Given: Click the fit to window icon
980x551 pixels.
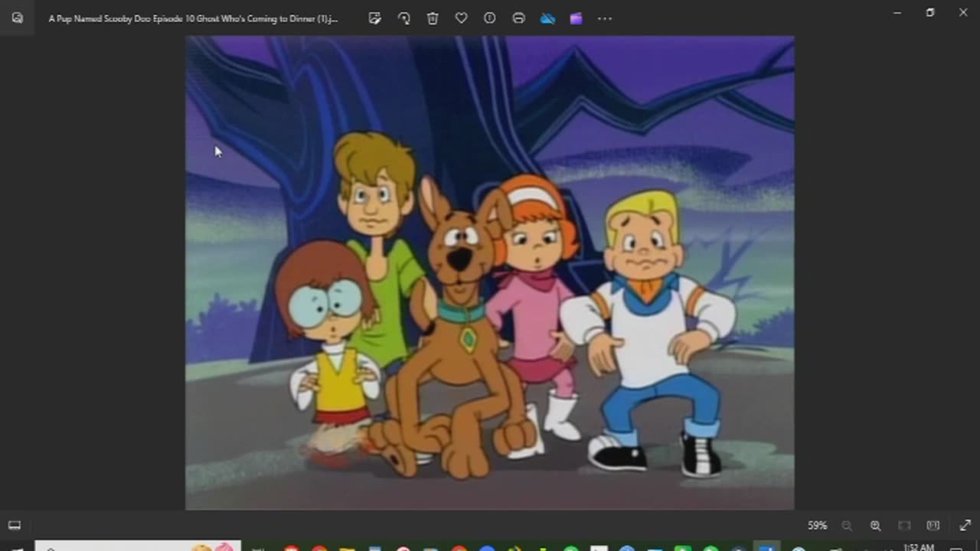Looking at the screenshot, I should [x=904, y=526].
